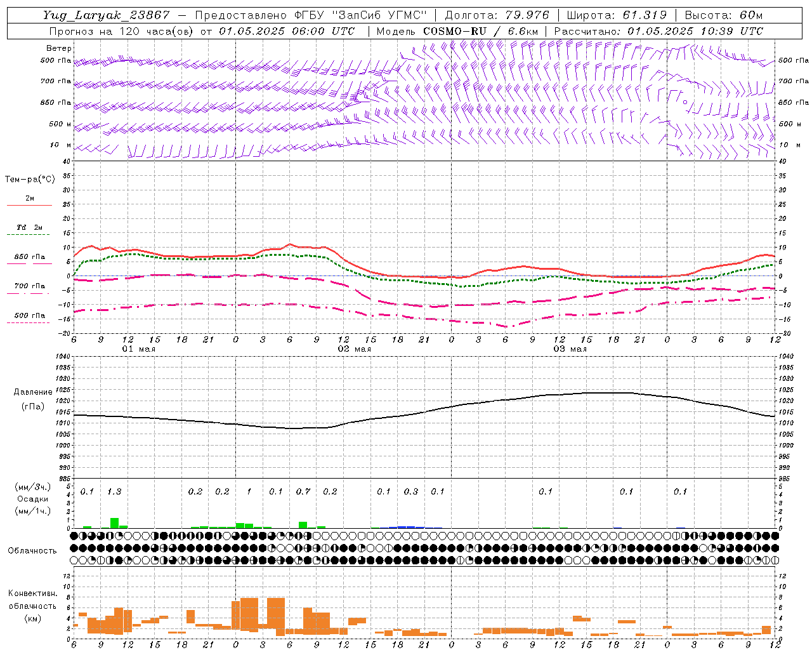Click '1040' on left pressure axis
Screen dimensions: 812x650
point(62,356)
